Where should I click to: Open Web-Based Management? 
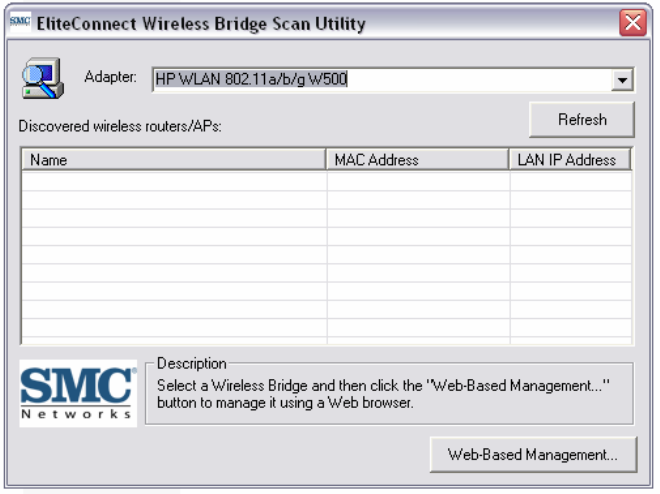(533, 454)
